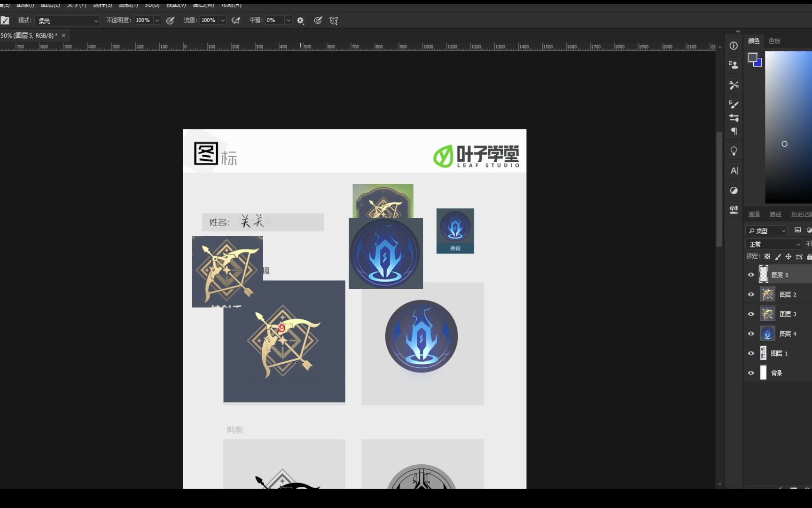Open the Adjustments panel icon

(734, 190)
